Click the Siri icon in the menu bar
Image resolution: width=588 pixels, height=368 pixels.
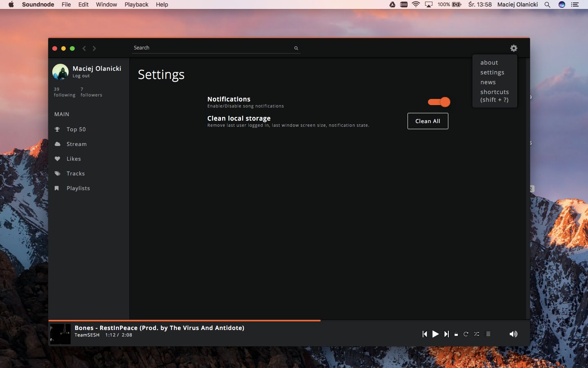coord(562,4)
